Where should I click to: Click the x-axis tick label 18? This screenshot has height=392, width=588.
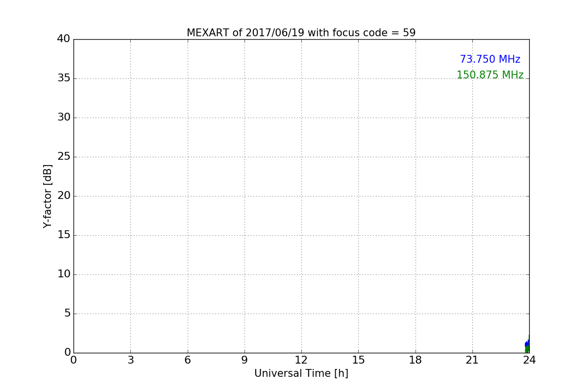click(x=416, y=360)
